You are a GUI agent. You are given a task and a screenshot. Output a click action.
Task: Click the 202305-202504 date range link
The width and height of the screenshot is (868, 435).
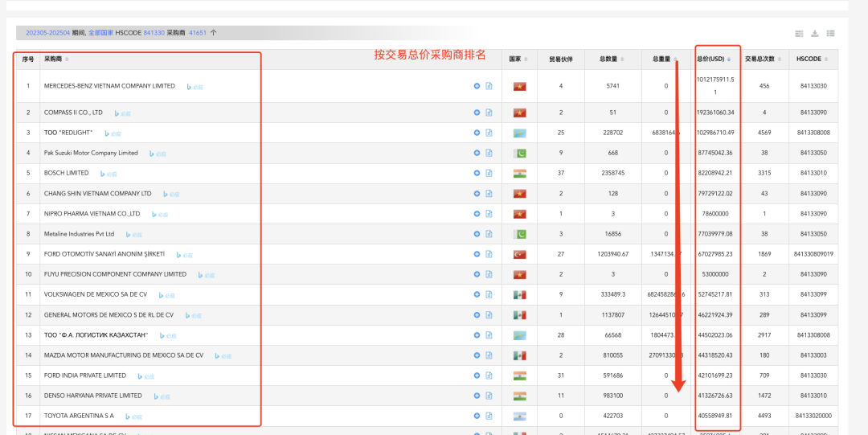point(47,33)
